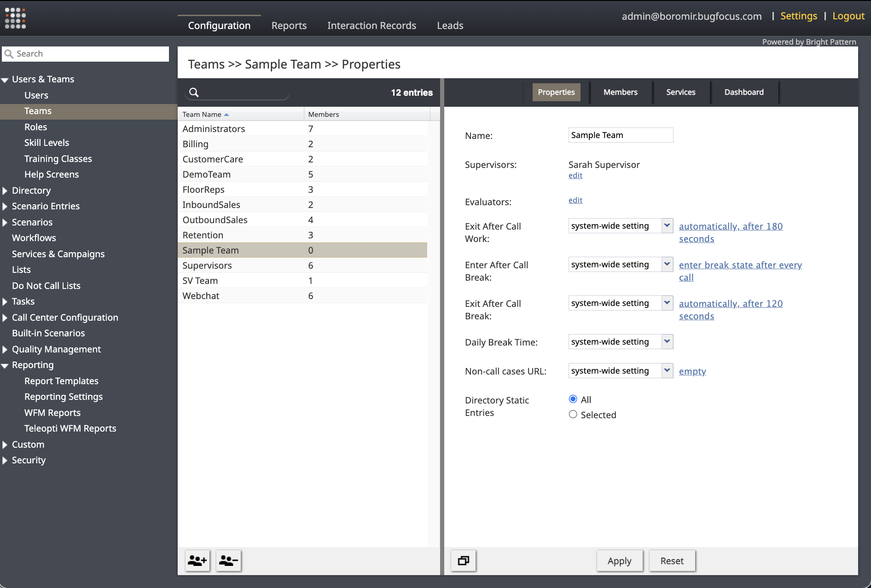
Task: Open Exit After Call Work dropdown
Action: pyautogui.click(x=667, y=225)
